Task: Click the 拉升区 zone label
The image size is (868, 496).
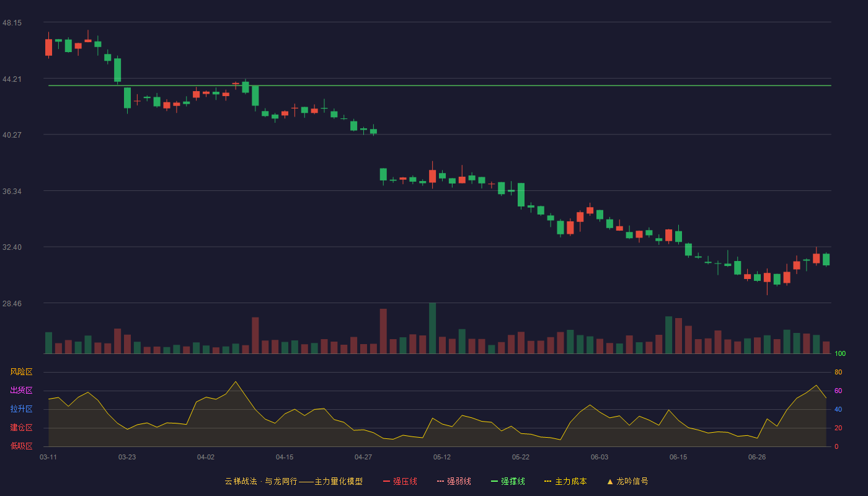Action: 21,409
